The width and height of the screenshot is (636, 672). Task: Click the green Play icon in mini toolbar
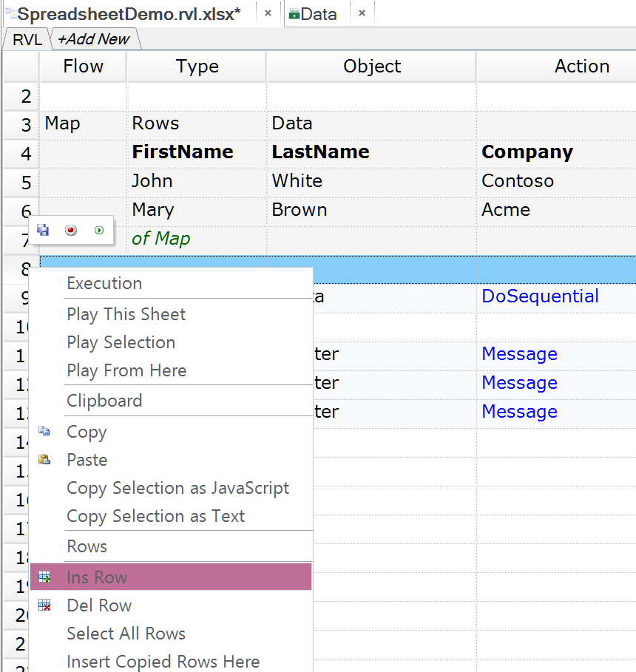[x=99, y=231]
